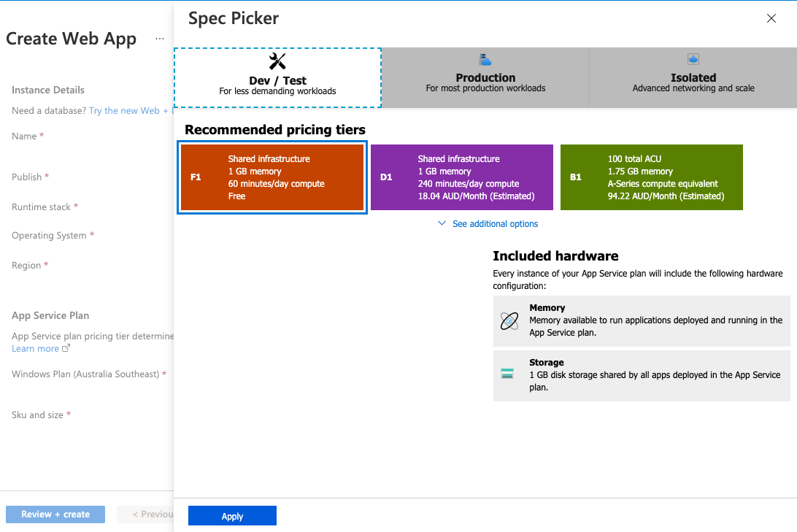
Task: Switch to the Dev / Test tab
Action: [277, 78]
